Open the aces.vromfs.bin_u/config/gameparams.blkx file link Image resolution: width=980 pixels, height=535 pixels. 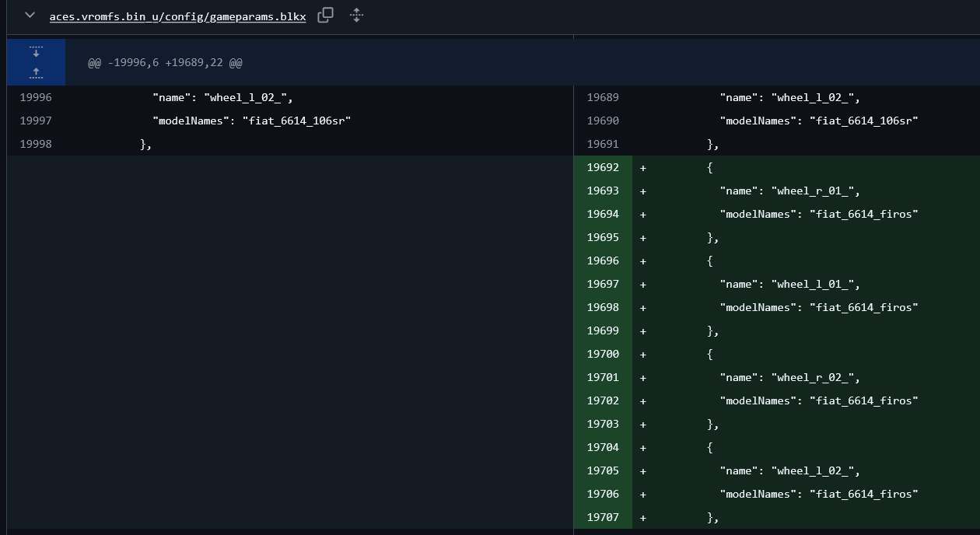[x=177, y=16]
